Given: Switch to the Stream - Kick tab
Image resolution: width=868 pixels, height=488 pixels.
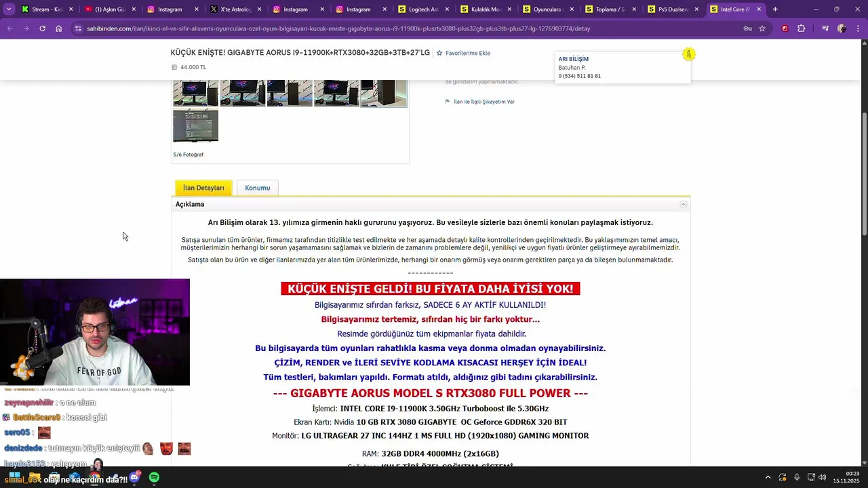Looking at the screenshot, I should 47,9.
